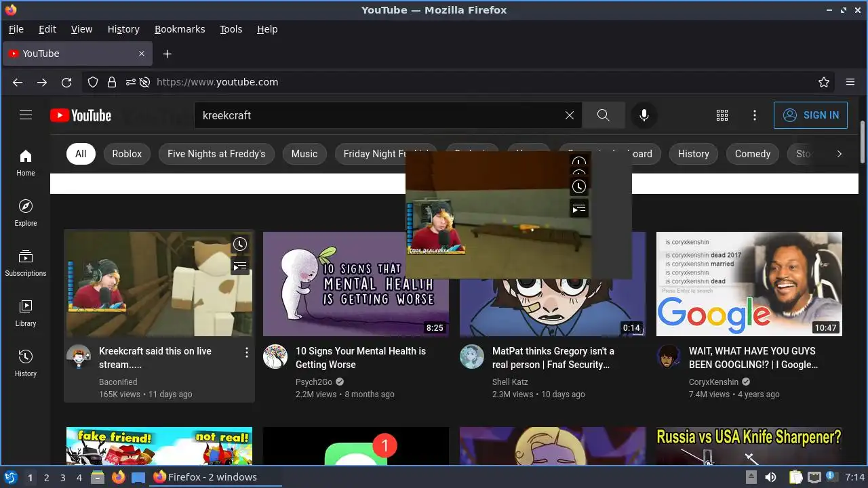
Task: Add to queue icon on Kreekcraft card thumbnail
Action: 240,266
